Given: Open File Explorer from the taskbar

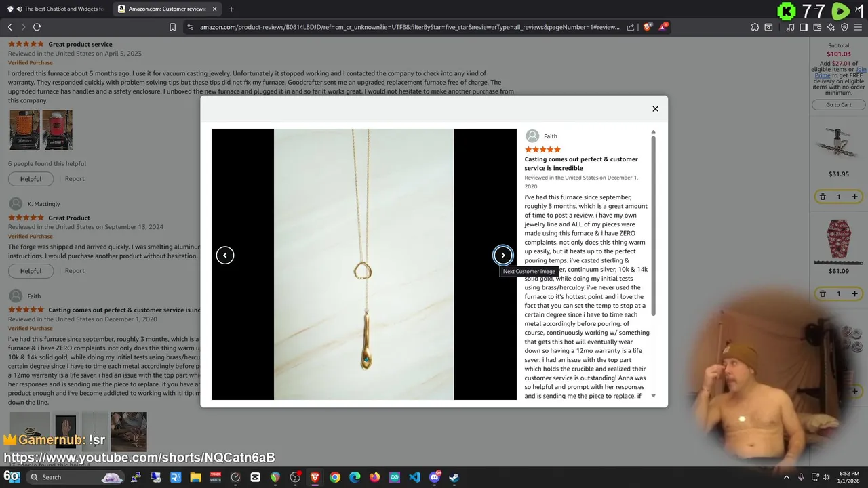Looking at the screenshot, I should click(195, 477).
